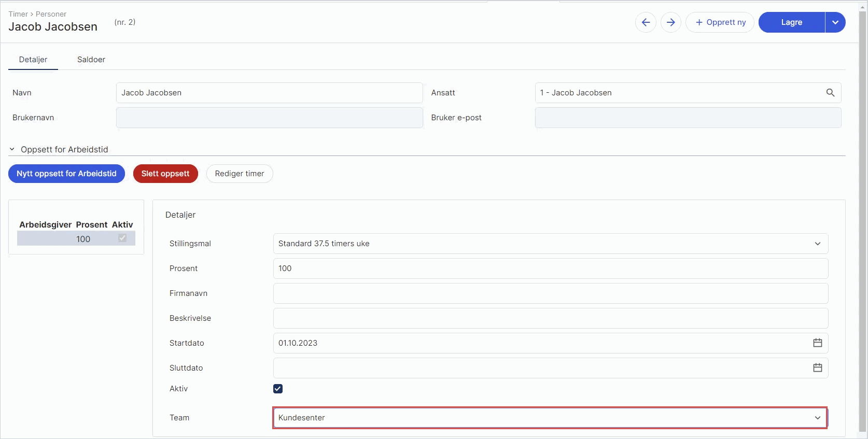Image resolution: width=868 pixels, height=439 pixels.
Task: Toggle Aktiv checkbox in the Arbeidsgiver row
Action: click(122, 238)
